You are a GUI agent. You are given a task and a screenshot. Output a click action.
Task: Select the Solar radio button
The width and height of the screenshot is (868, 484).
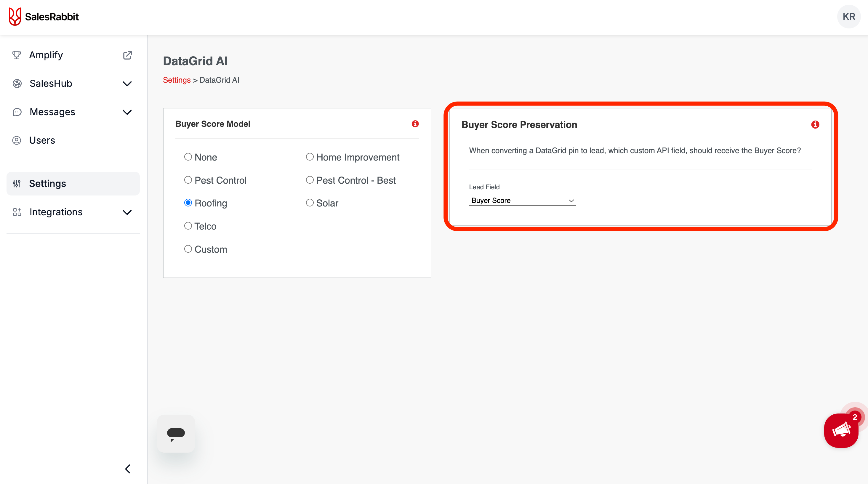310,203
